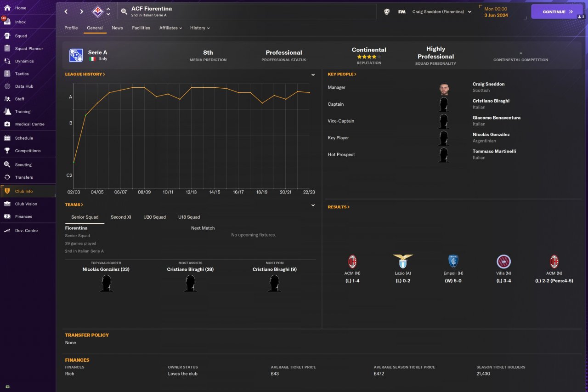Click the Serie A league logo
The width and height of the screenshot is (588, 392).
coord(76,55)
